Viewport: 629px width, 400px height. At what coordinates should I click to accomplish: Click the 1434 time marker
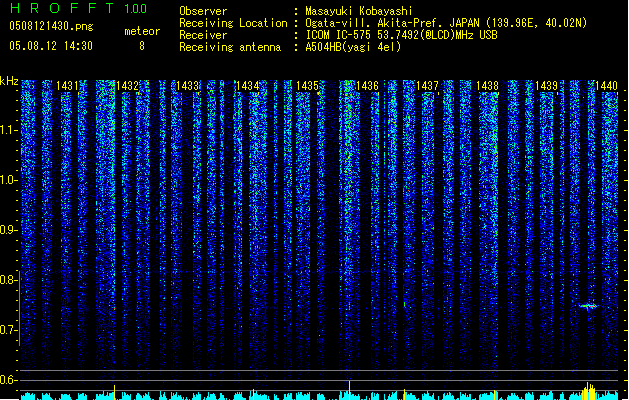248,86
